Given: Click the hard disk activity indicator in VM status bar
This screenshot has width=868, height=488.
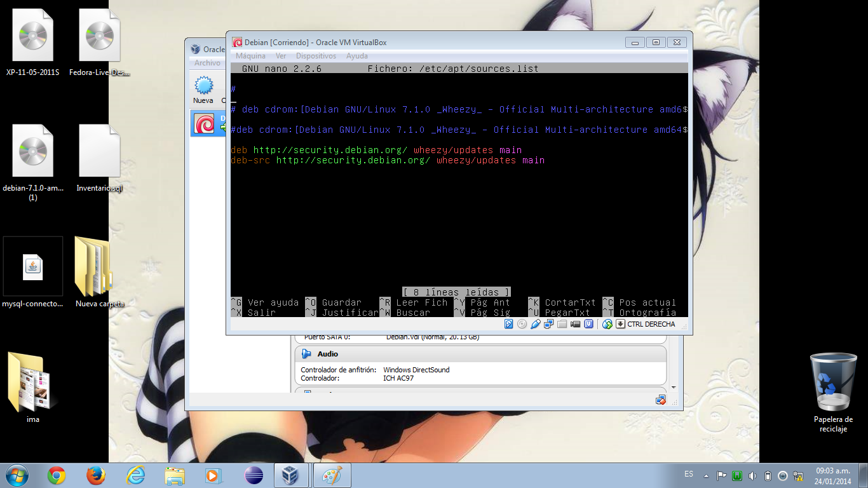Looking at the screenshot, I should coord(507,324).
